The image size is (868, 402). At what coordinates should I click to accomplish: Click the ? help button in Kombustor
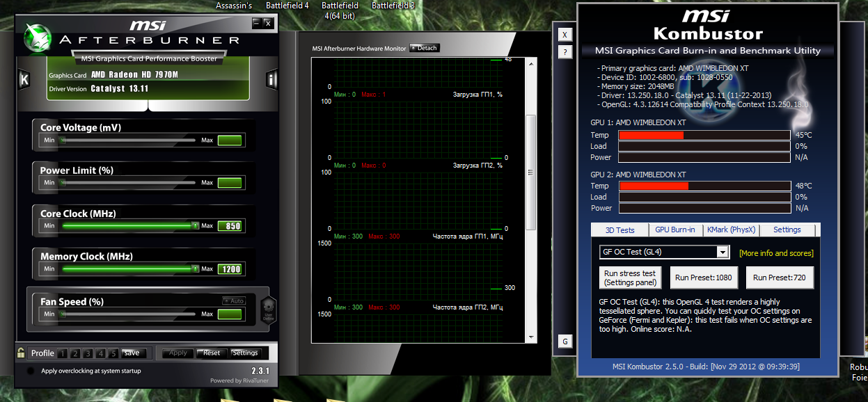tap(565, 52)
